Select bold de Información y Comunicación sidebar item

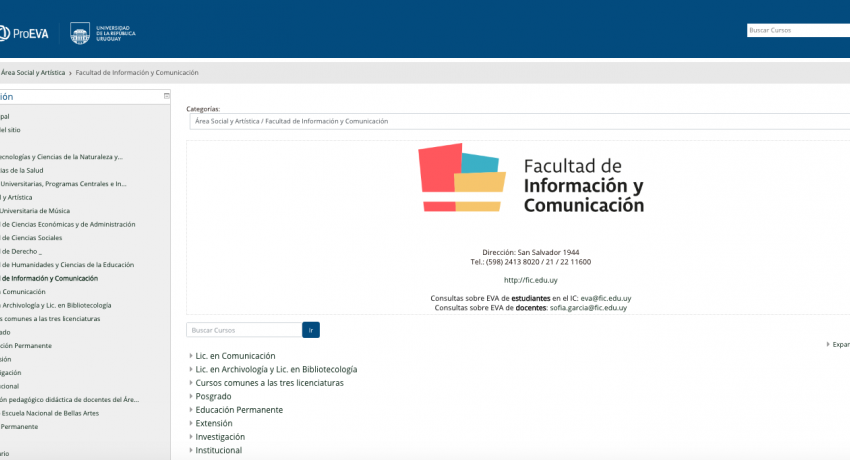49,278
